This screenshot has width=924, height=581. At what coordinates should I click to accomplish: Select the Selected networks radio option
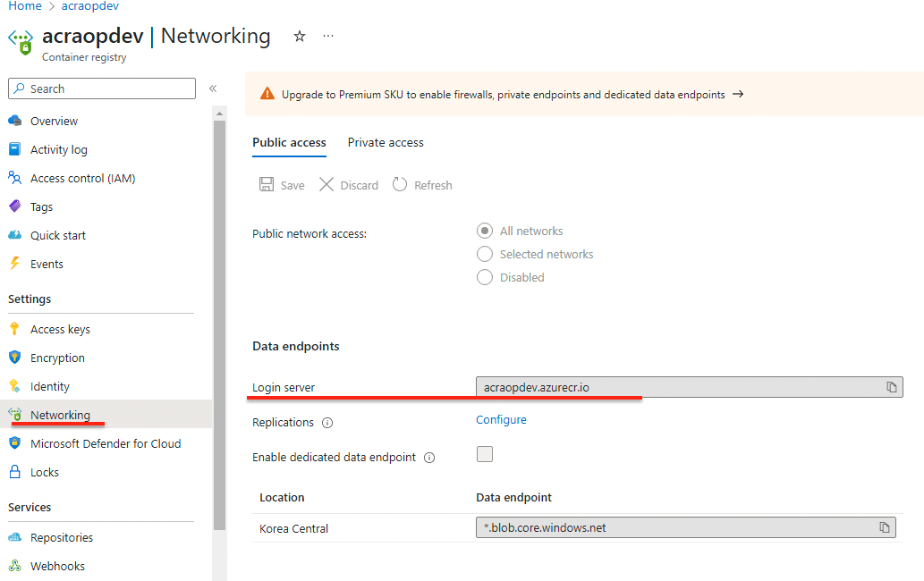pyautogui.click(x=485, y=254)
